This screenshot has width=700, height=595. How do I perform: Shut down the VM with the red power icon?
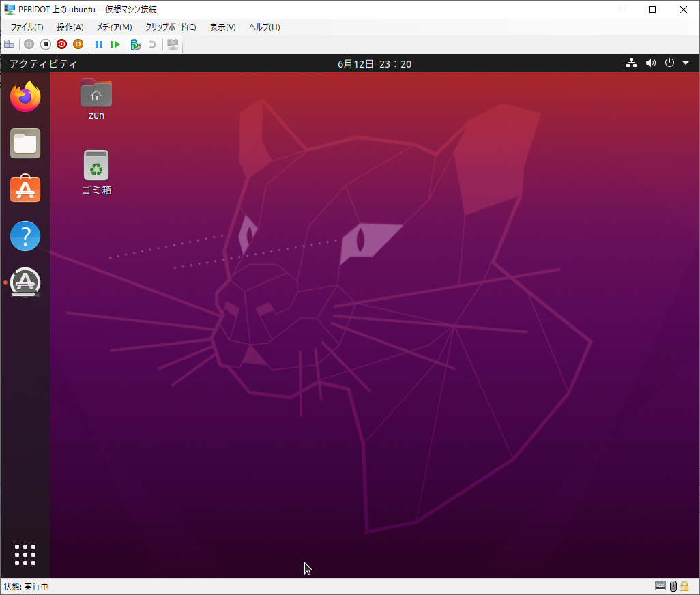pyautogui.click(x=61, y=44)
